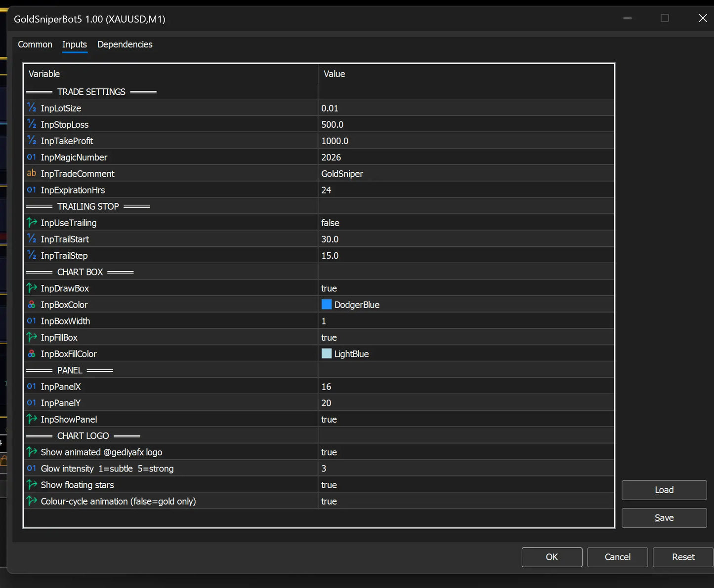This screenshot has height=588, width=714.
Task: Edit the InpPanelY value 20
Action: pyautogui.click(x=466, y=403)
